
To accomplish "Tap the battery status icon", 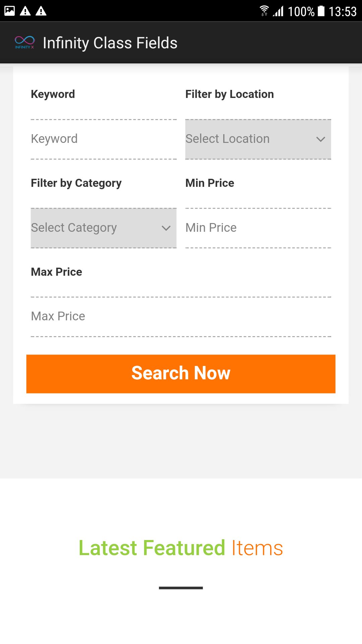I will click(x=321, y=11).
